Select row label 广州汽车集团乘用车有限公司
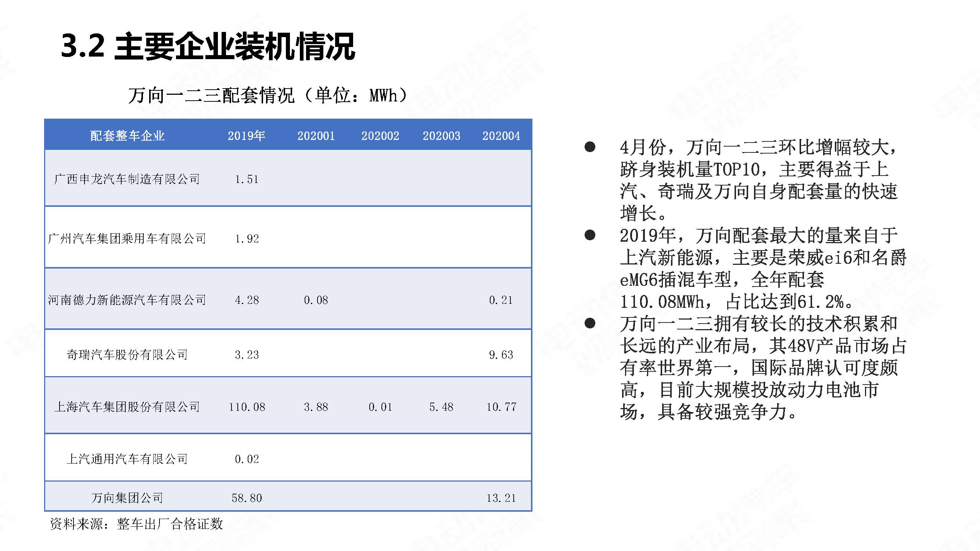This screenshot has width=980, height=551. point(127,238)
